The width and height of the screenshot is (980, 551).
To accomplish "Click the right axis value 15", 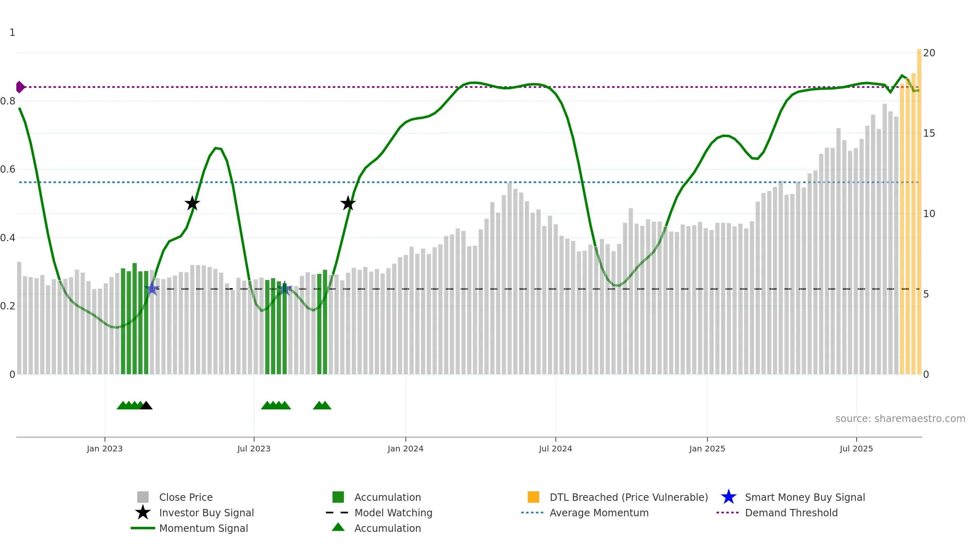I will point(929,133).
